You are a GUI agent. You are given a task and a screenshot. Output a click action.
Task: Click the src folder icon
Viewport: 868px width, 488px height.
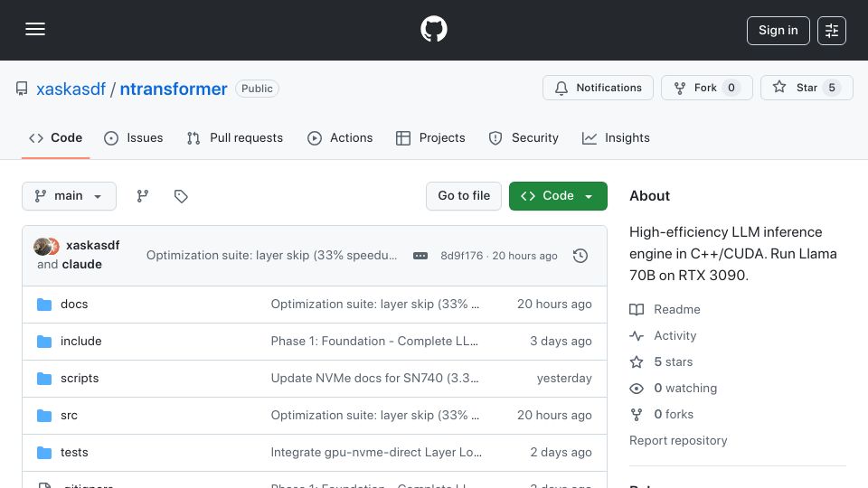click(x=44, y=416)
